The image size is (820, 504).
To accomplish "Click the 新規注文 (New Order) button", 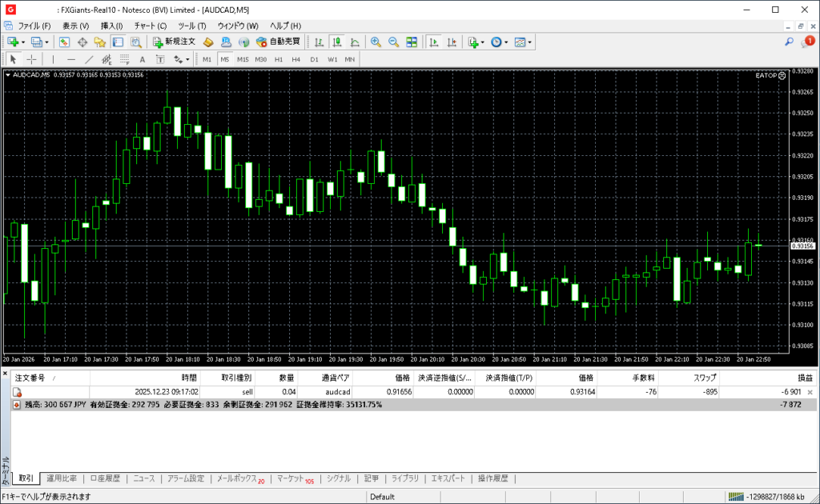I will tap(174, 42).
